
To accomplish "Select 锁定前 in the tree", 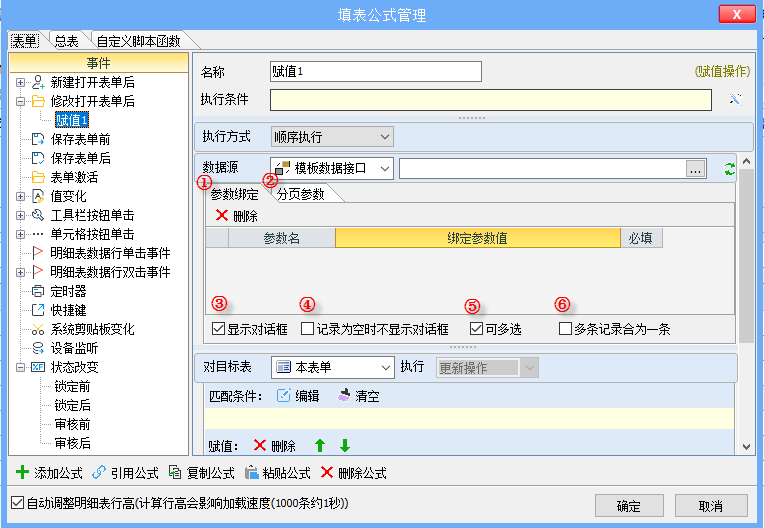I will 72,386.
